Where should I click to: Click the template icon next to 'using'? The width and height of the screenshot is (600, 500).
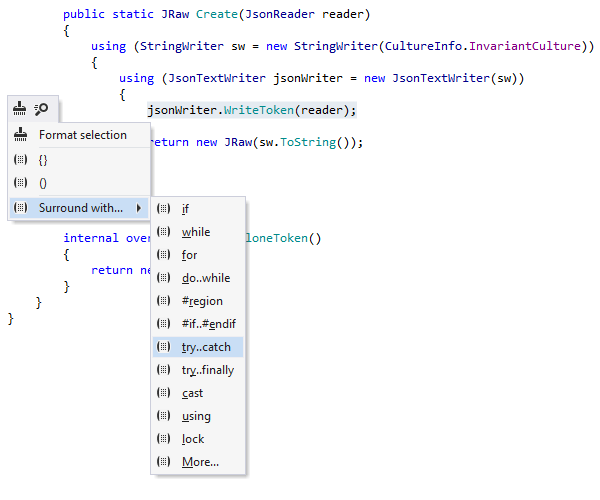(164, 416)
